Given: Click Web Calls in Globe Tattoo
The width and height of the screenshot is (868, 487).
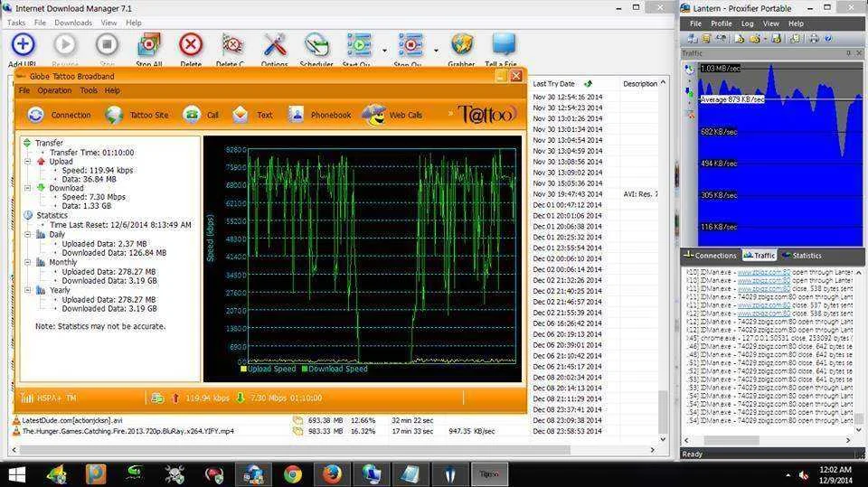Looking at the screenshot, I should tap(392, 115).
